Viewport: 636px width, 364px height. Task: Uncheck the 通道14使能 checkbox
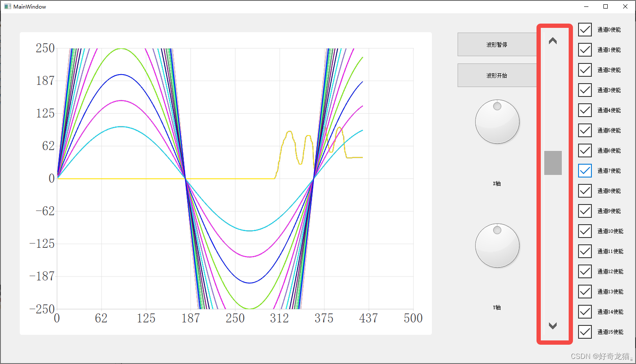click(585, 312)
